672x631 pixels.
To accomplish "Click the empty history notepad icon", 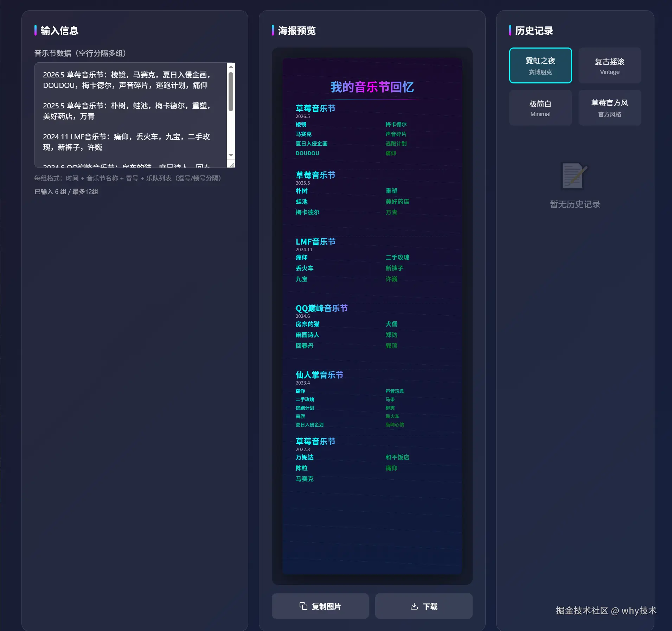I will pos(574,176).
